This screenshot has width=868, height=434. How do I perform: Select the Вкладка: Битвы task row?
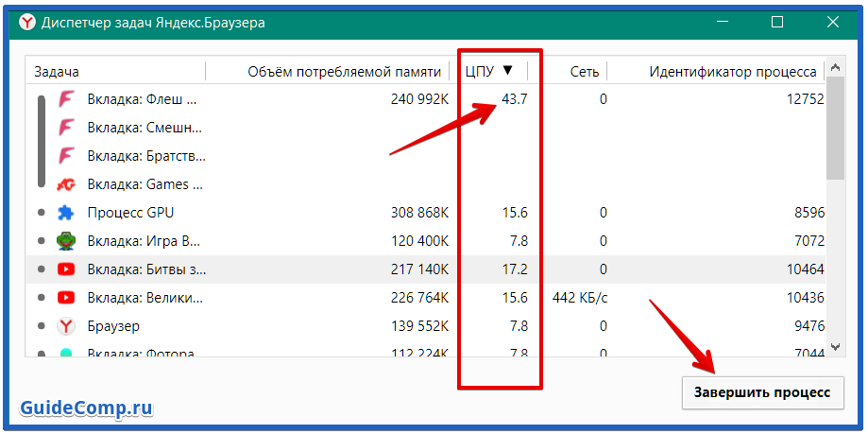(426, 269)
